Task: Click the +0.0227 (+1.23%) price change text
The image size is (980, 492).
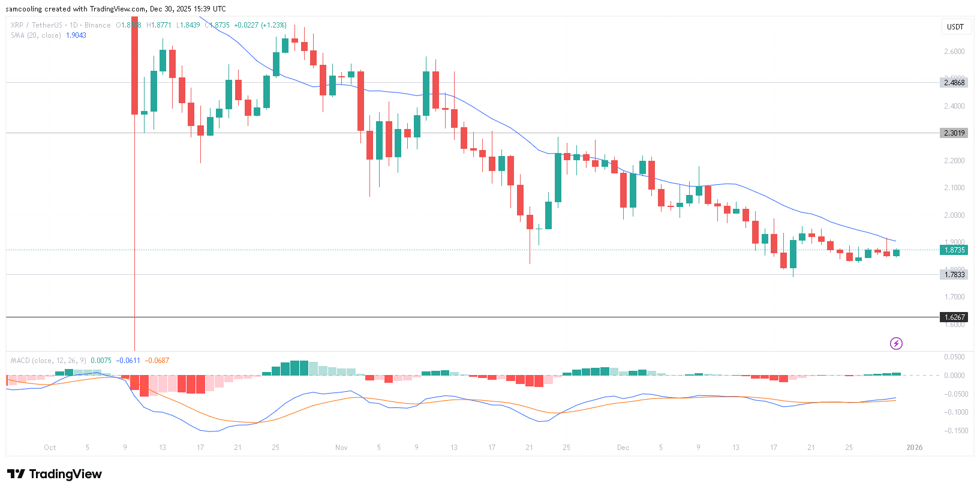Action: (260, 25)
